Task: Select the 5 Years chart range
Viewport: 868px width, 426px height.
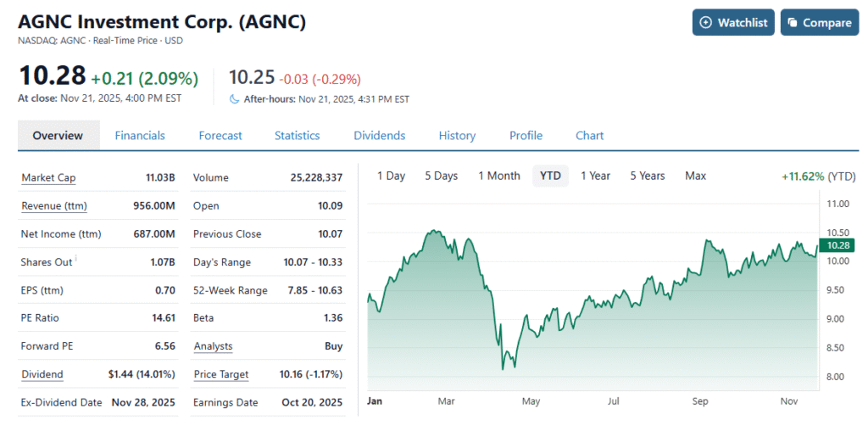Action: [647, 177]
